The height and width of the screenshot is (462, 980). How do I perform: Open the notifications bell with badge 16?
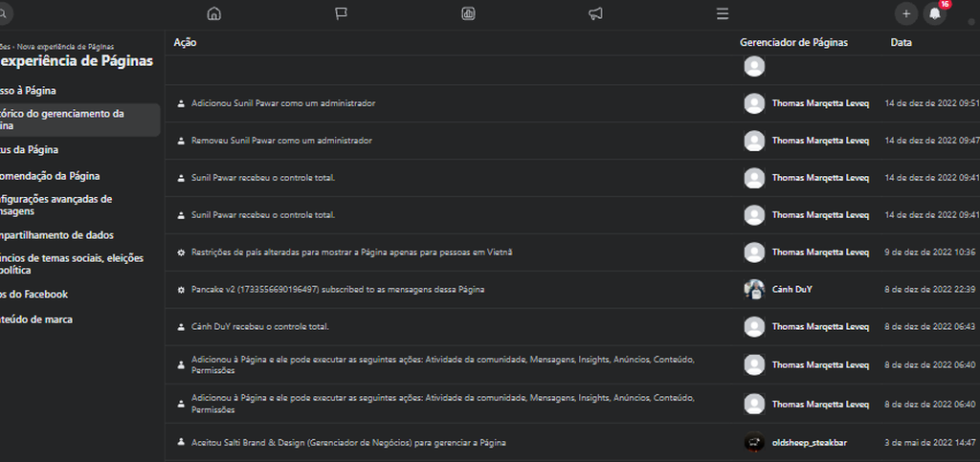pyautogui.click(x=935, y=13)
